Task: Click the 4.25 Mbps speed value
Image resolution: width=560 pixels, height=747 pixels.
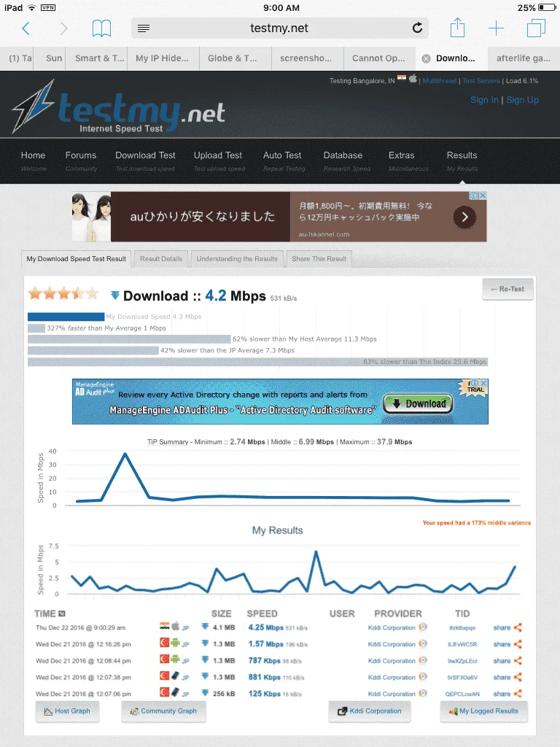Action: (265, 627)
